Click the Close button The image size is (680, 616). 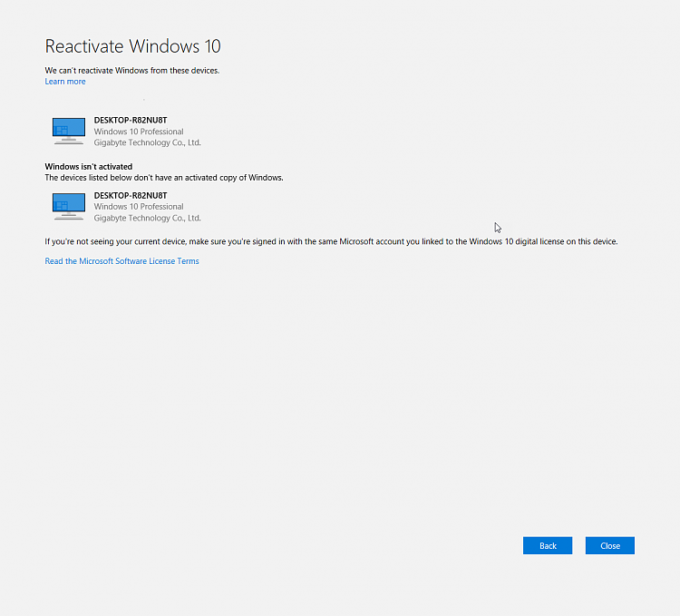coord(610,546)
